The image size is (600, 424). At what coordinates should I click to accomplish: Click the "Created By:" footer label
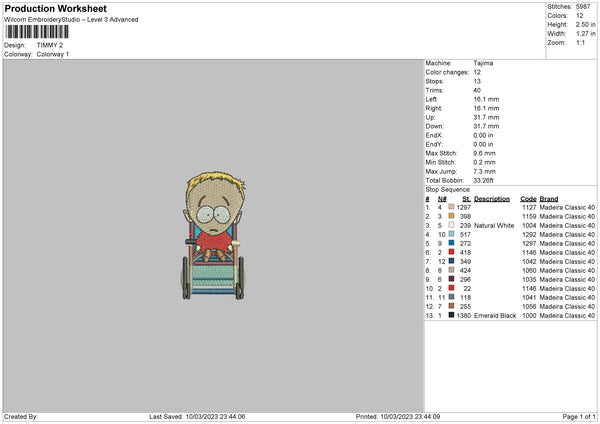tap(21, 417)
